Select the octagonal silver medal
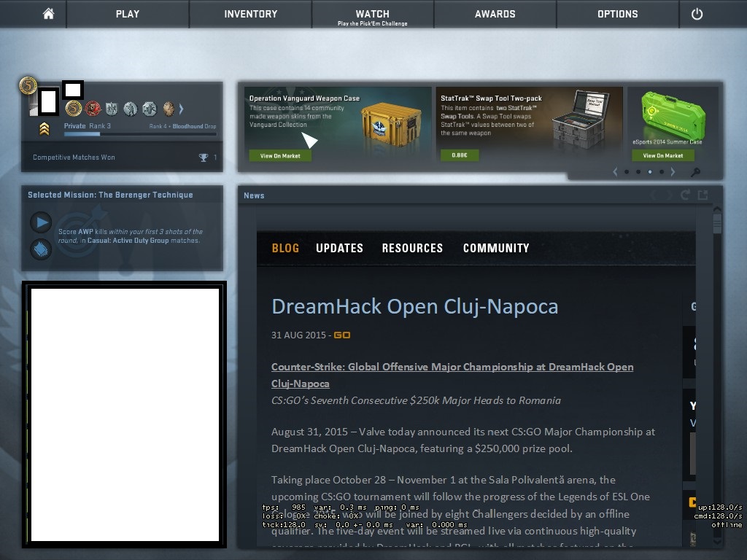This screenshot has height=560, width=747. pyautogui.click(x=149, y=109)
